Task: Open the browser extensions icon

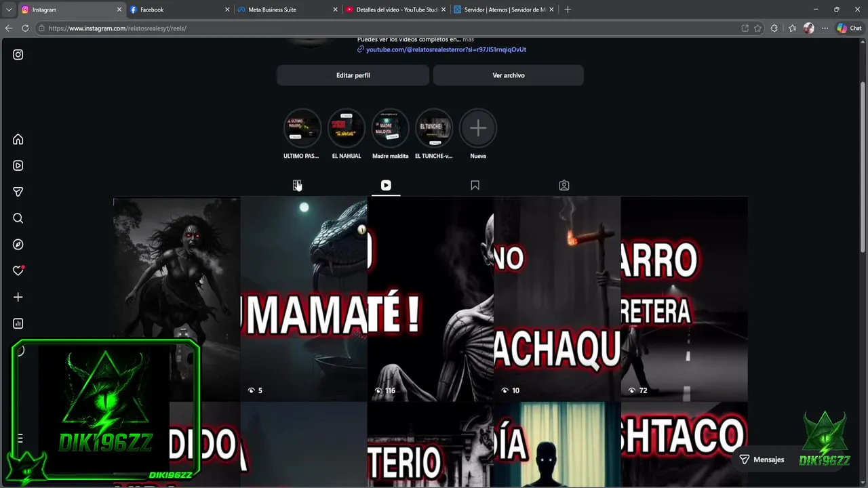Action: [x=774, y=28]
